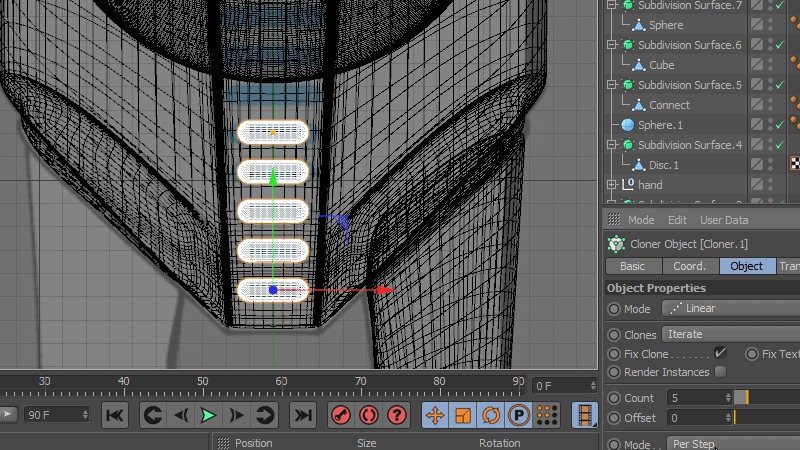Toggle Position keyframe recording icon
The height and width of the screenshot is (450, 800).
pos(435,415)
